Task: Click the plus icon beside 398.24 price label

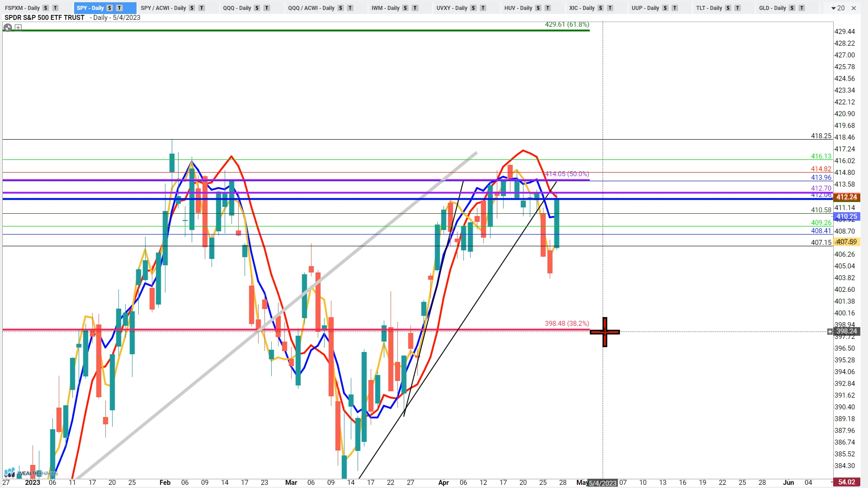Action: (830, 332)
